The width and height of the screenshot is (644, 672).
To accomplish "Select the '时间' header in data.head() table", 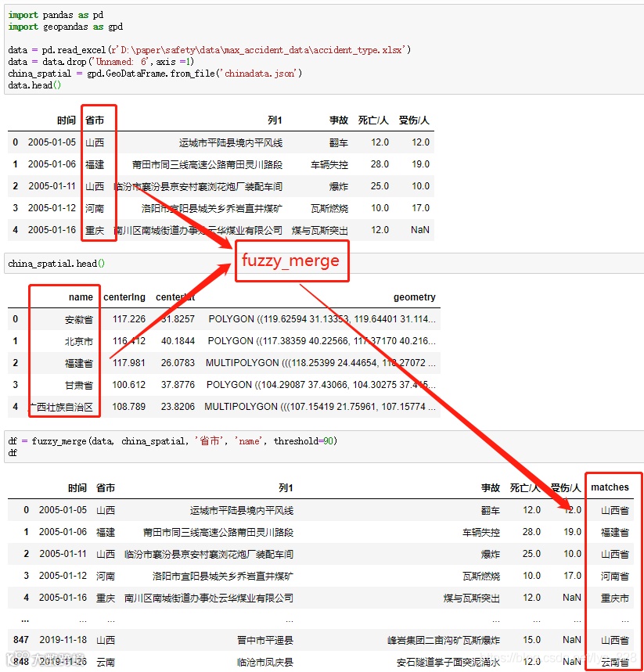I will click(67, 120).
